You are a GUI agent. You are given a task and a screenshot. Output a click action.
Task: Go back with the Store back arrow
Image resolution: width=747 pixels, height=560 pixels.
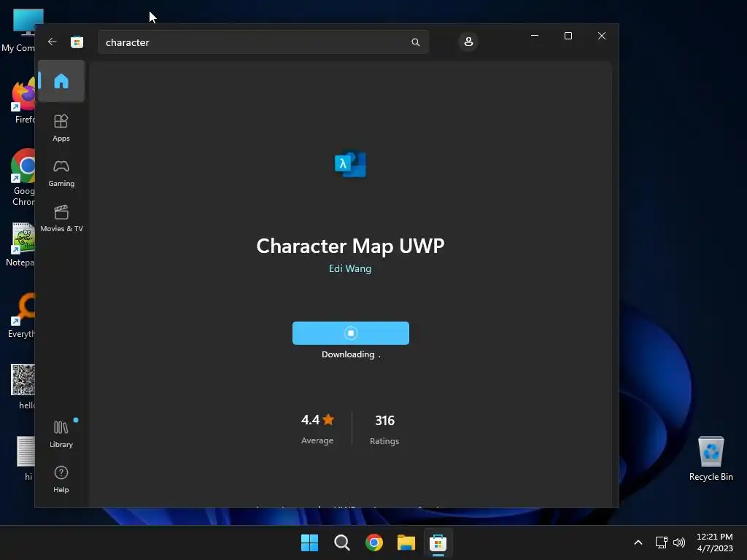click(x=53, y=42)
